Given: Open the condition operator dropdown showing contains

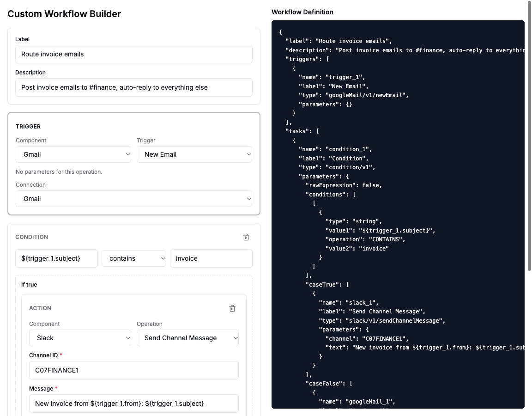Looking at the screenshot, I should tap(133, 258).
